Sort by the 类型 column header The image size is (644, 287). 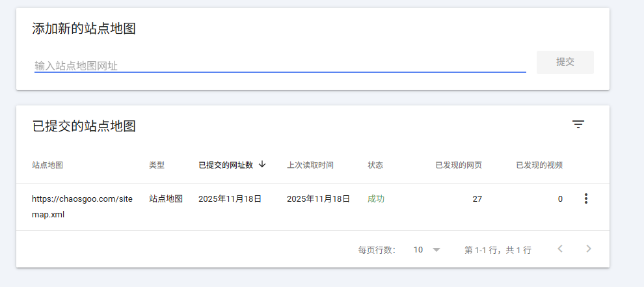click(157, 165)
